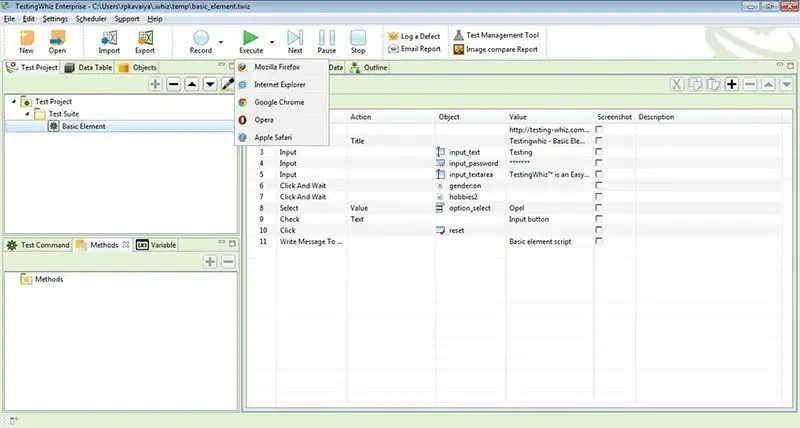Move item down in Test Project panel
The image size is (800, 428).
coord(210,84)
